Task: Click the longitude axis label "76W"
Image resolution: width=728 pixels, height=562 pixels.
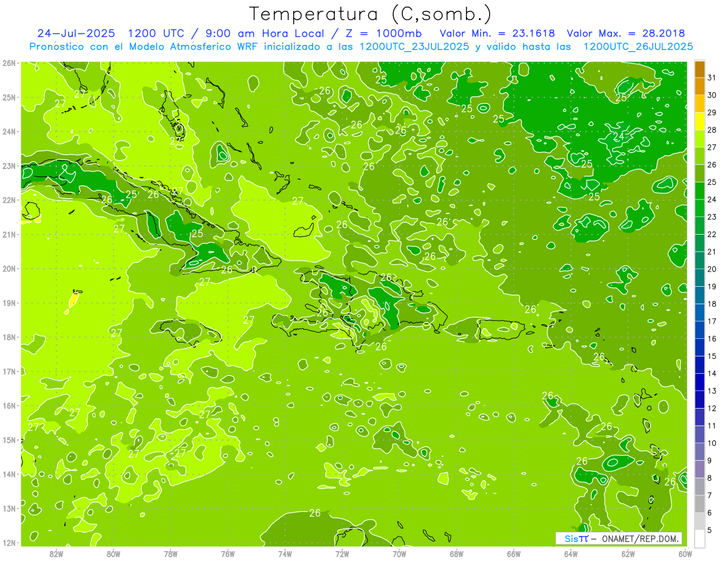Action: pyautogui.click(x=228, y=554)
